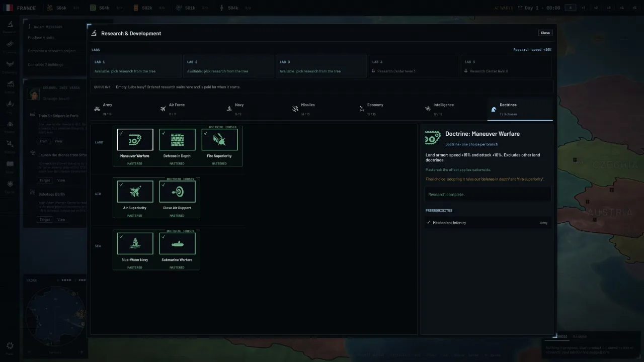Click the Intelligence category icon
The image size is (644, 362).
428,109
